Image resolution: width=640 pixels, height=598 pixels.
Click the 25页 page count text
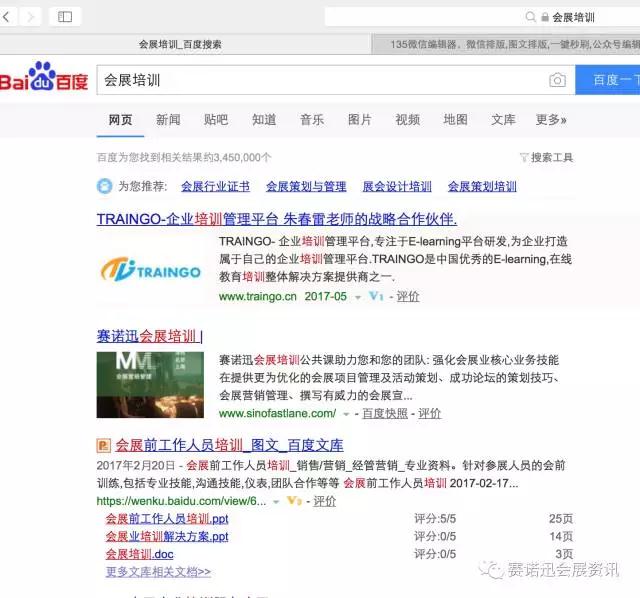tap(561, 519)
